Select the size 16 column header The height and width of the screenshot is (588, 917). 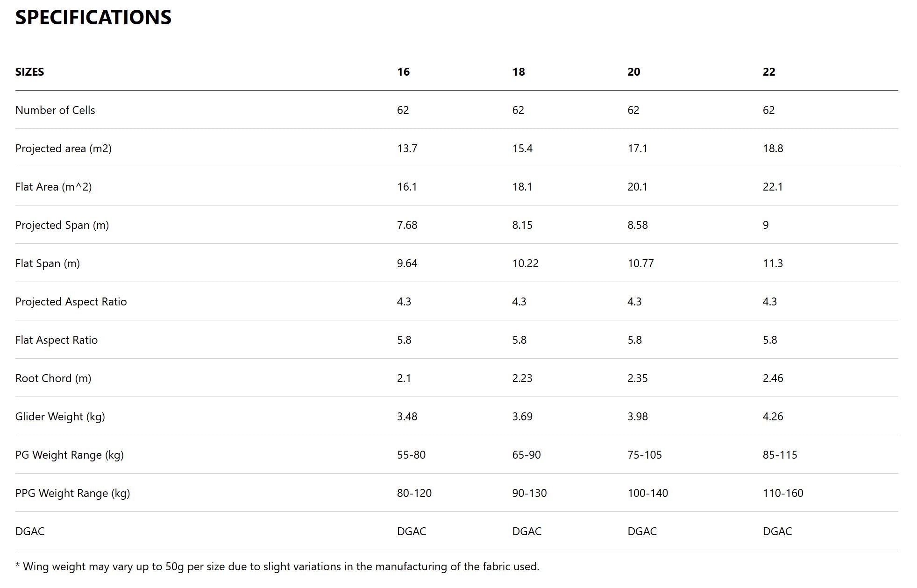pyautogui.click(x=403, y=72)
